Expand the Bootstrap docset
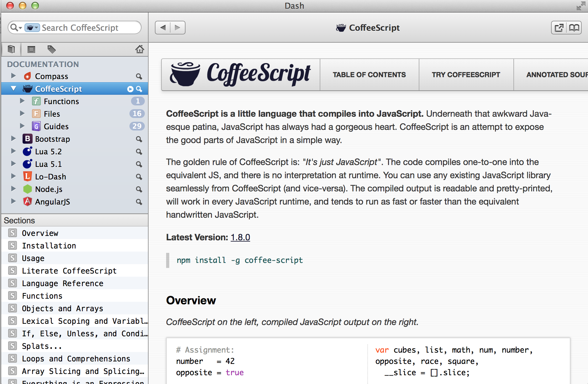The height and width of the screenshot is (384, 588). [13, 138]
